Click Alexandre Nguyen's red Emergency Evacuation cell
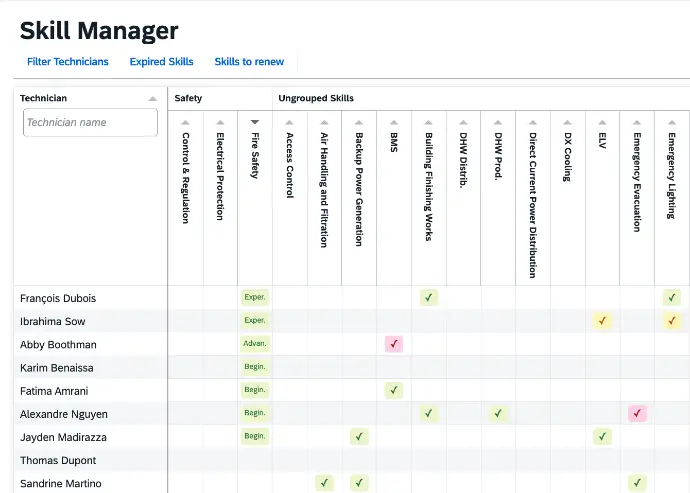This screenshot has height=493, width=690. (637, 413)
